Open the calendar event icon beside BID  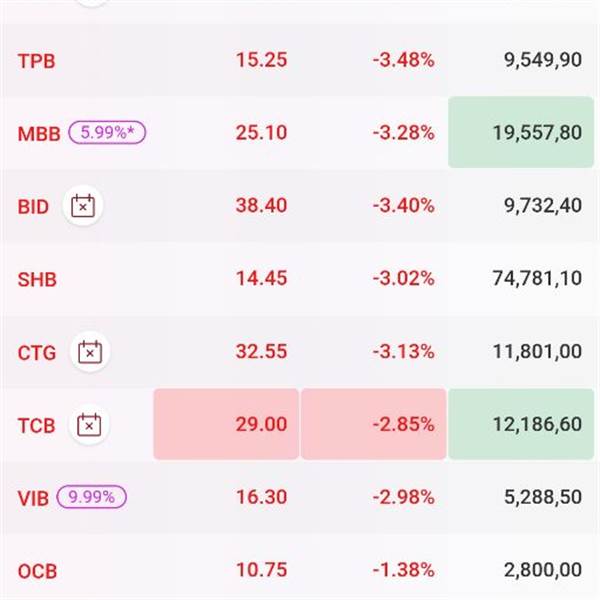pyautogui.click(x=84, y=206)
